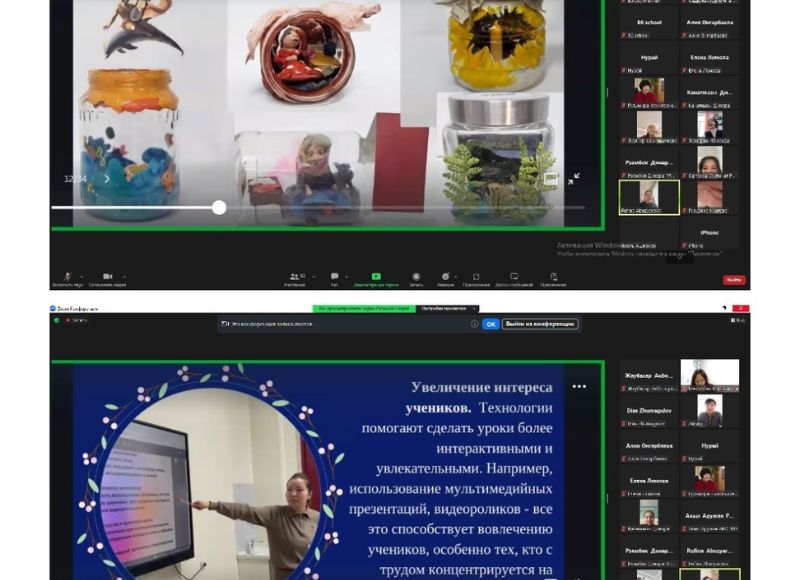This screenshot has width=800, height=580.
Task: Start recording the meeting
Action: tap(414, 276)
